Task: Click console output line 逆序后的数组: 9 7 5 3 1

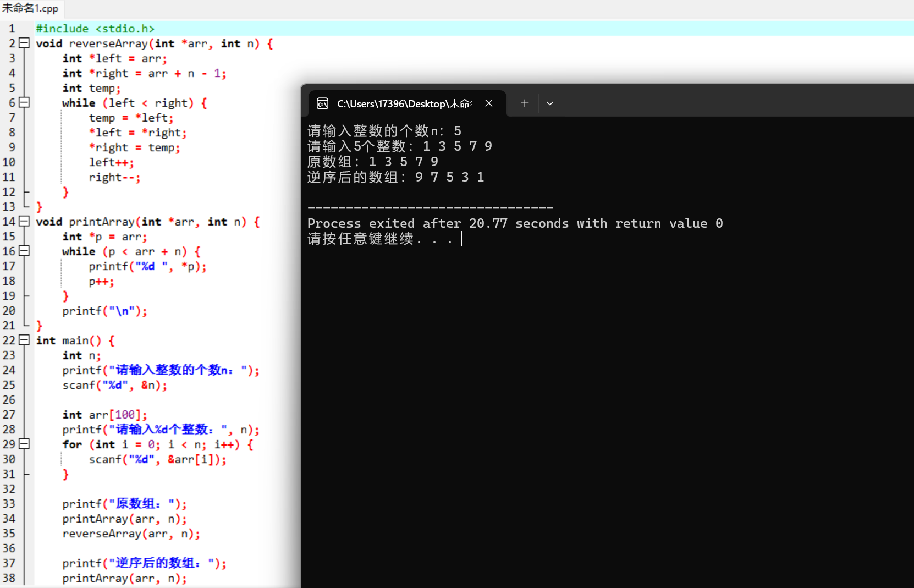Action: (x=395, y=177)
